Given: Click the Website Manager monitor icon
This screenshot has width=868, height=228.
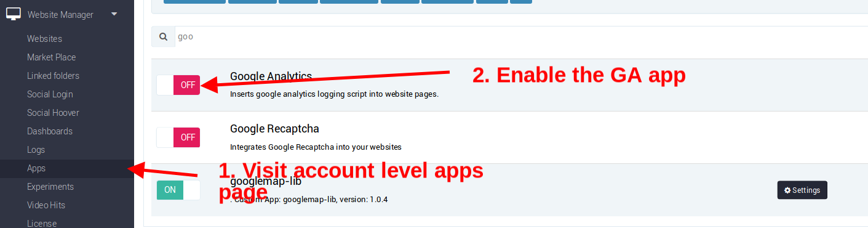Looking at the screenshot, I should [x=14, y=14].
